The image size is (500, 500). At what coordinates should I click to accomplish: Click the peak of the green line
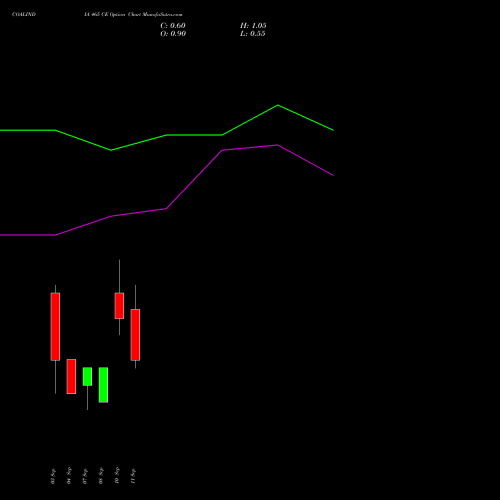278,105
